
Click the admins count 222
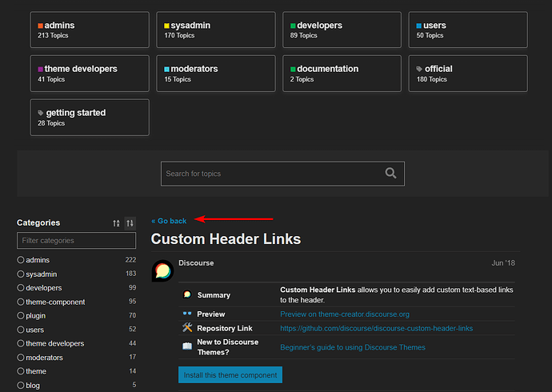tap(130, 260)
